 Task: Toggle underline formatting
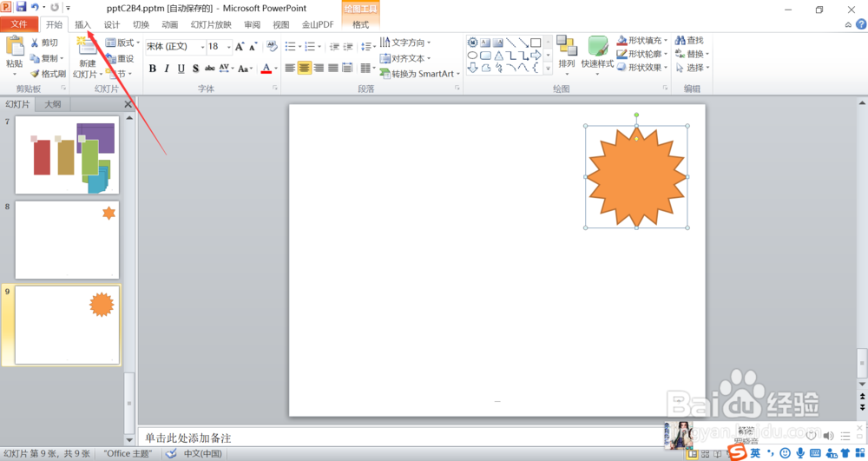point(181,68)
